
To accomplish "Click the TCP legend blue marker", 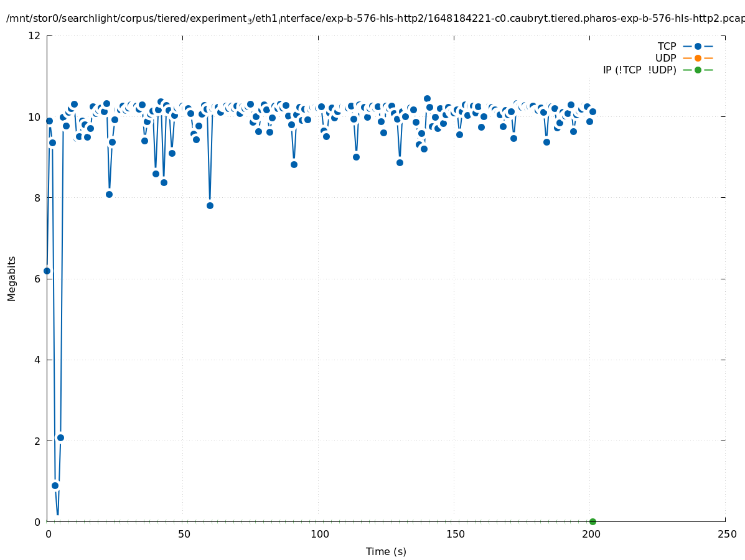I will 698,46.
